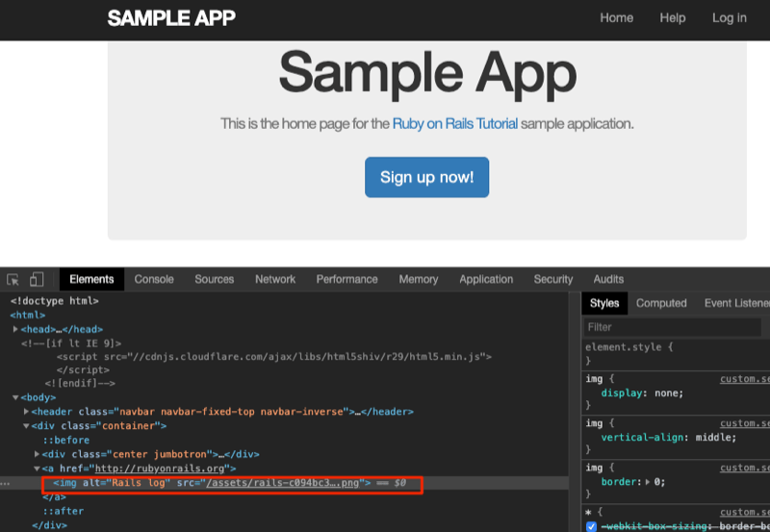Select the ::after pseudo-element line
The height and width of the screenshot is (532, 770).
63,512
